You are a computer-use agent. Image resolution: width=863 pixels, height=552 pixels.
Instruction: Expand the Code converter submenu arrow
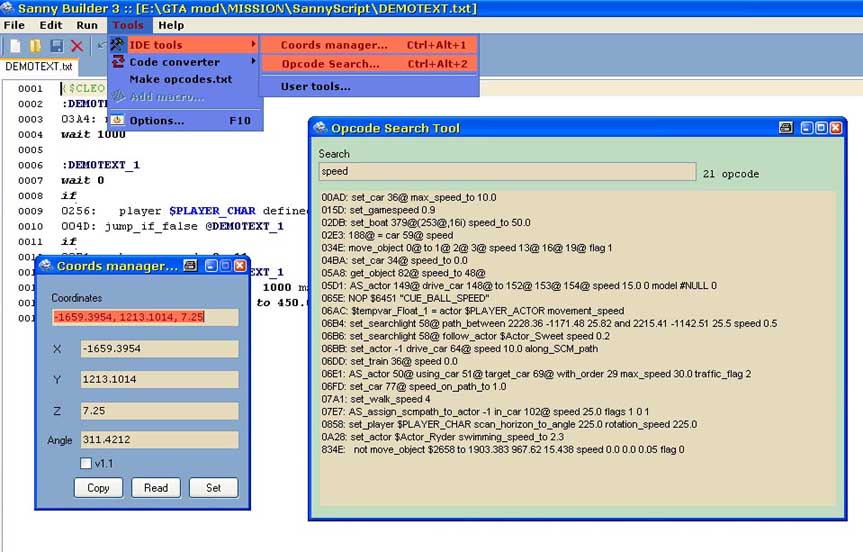(x=253, y=62)
